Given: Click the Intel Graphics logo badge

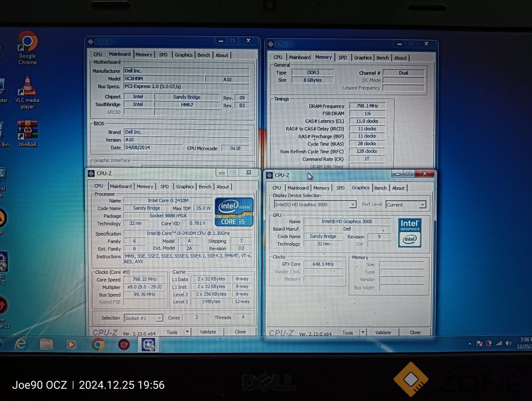Looking at the screenshot, I should tap(410, 233).
